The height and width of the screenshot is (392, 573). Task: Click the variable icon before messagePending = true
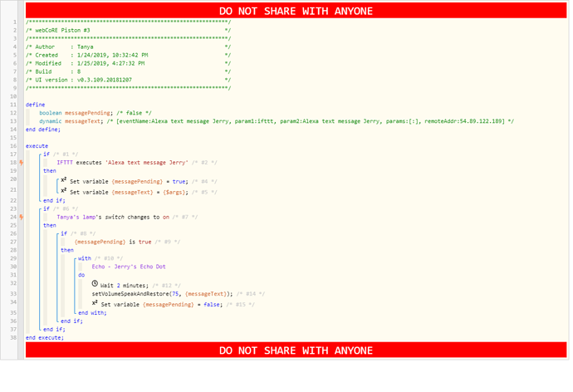tap(64, 180)
